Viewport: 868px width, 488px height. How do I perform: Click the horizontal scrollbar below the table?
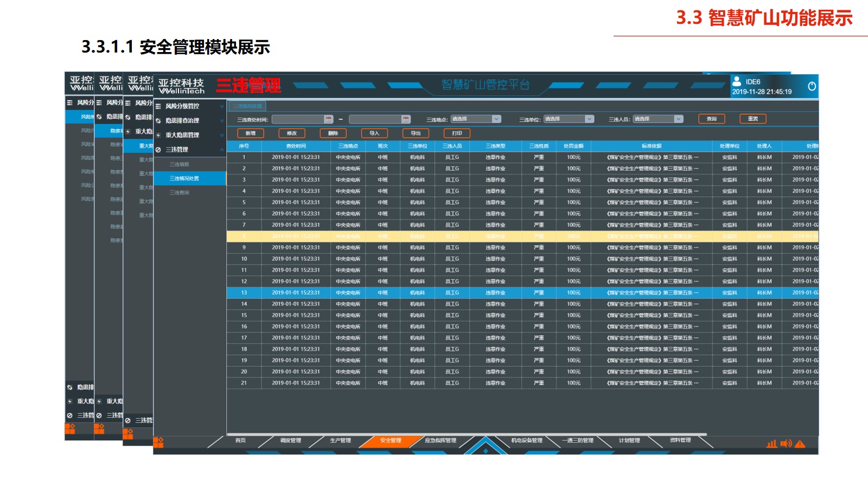coord(467,434)
